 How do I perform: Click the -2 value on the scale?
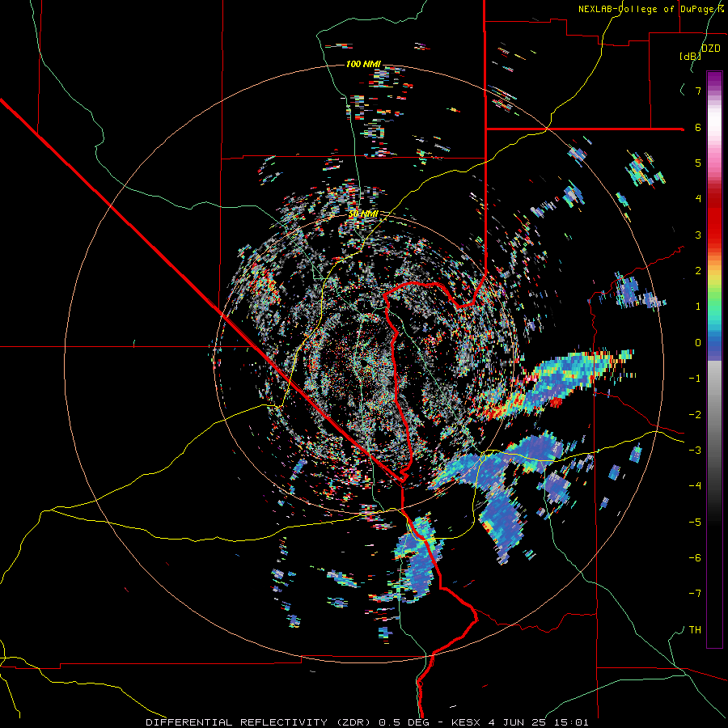(x=695, y=414)
